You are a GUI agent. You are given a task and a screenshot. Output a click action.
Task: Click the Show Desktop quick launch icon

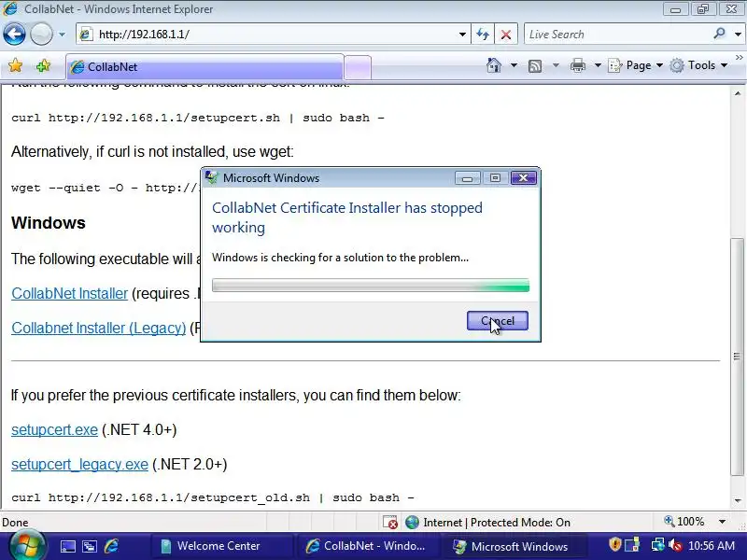pos(67,546)
